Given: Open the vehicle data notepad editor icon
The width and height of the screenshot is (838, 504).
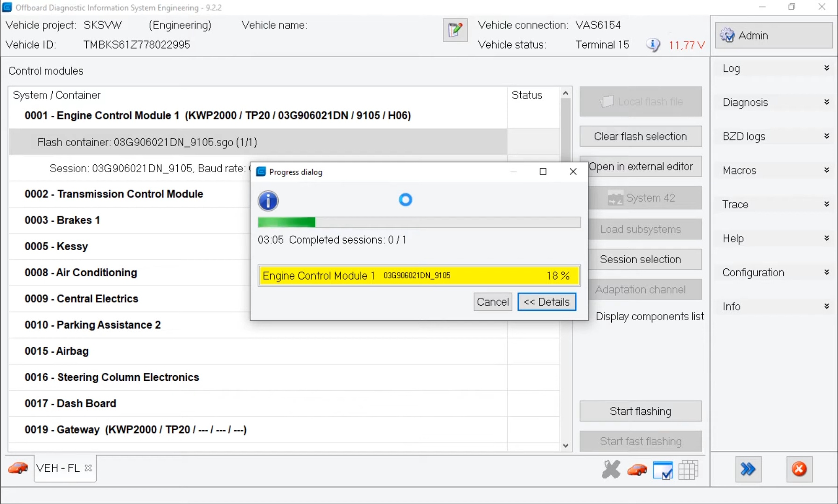Looking at the screenshot, I should tap(454, 30).
